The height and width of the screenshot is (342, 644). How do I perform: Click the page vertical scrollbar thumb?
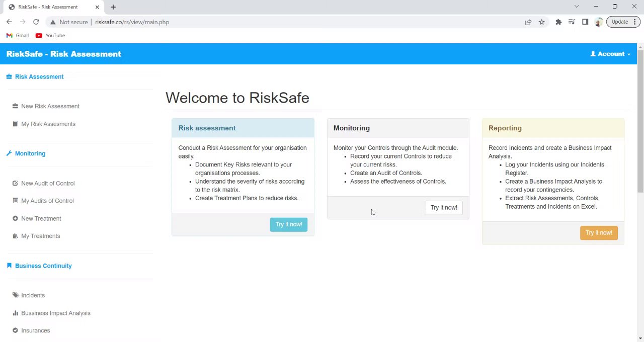click(640, 121)
